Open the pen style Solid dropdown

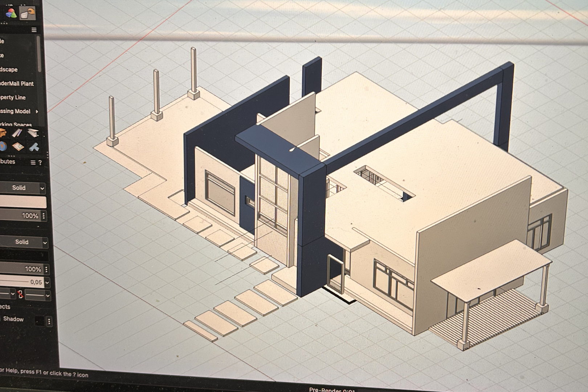pos(24,242)
